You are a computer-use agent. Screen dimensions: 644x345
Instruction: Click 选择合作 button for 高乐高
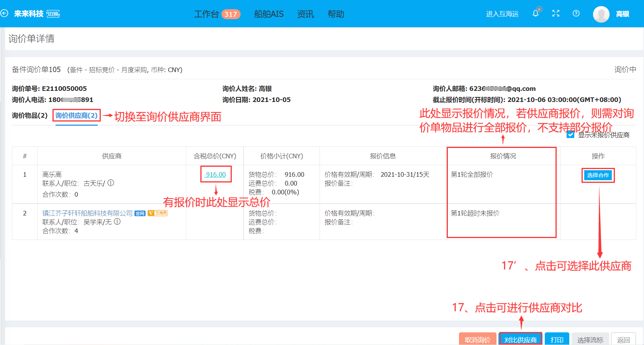[598, 175]
